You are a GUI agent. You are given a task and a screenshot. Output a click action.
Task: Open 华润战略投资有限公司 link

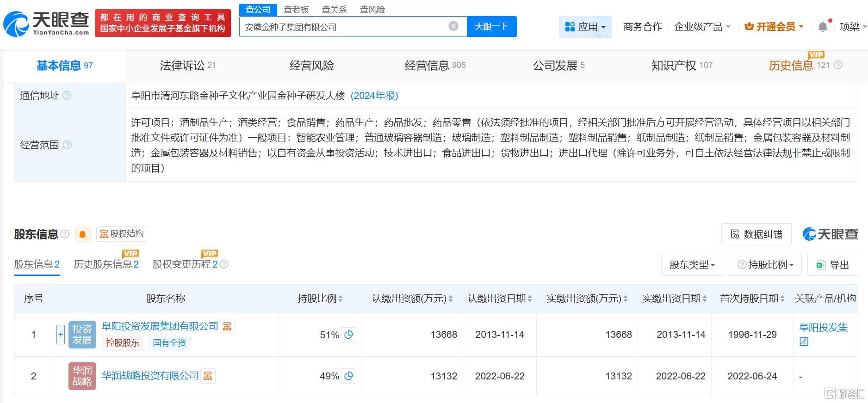click(150, 376)
